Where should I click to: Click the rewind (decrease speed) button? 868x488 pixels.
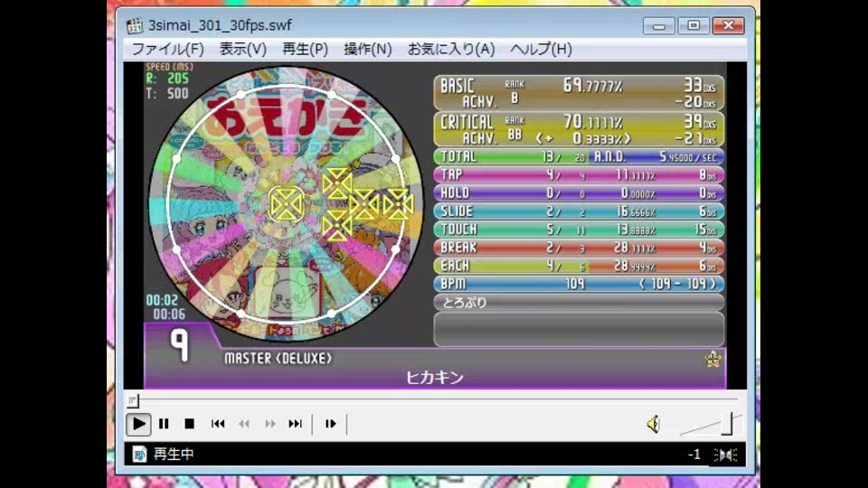tap(243, 425)
